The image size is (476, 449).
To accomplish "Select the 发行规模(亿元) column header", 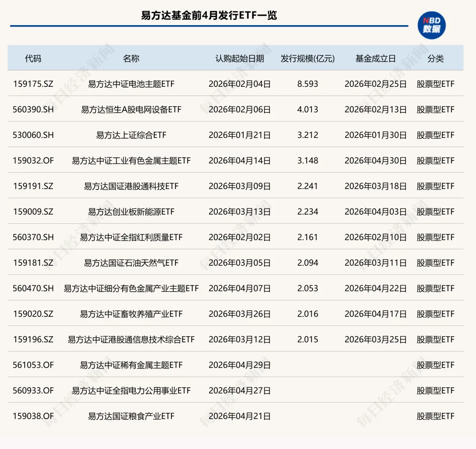I will click(x=308, y=58).
